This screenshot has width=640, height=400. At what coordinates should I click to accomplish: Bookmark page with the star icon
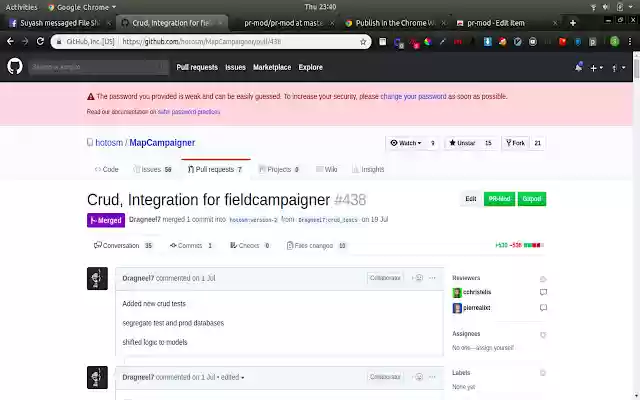coord(363,42)
